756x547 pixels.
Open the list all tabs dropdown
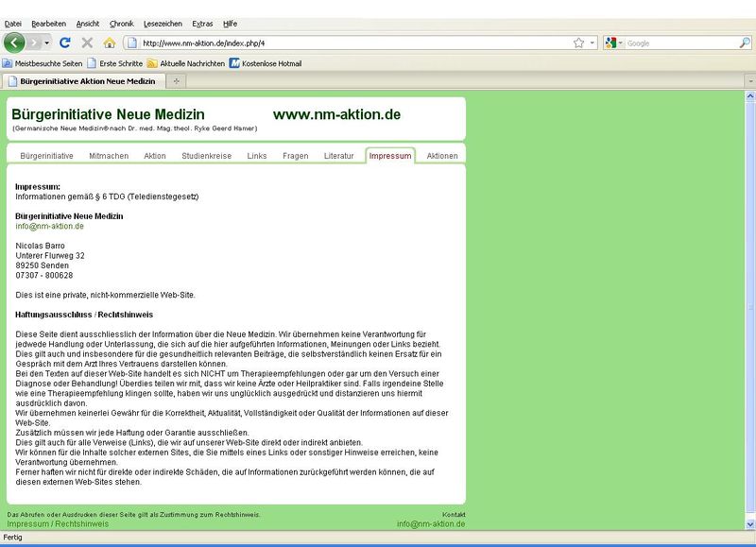[749, 81]
